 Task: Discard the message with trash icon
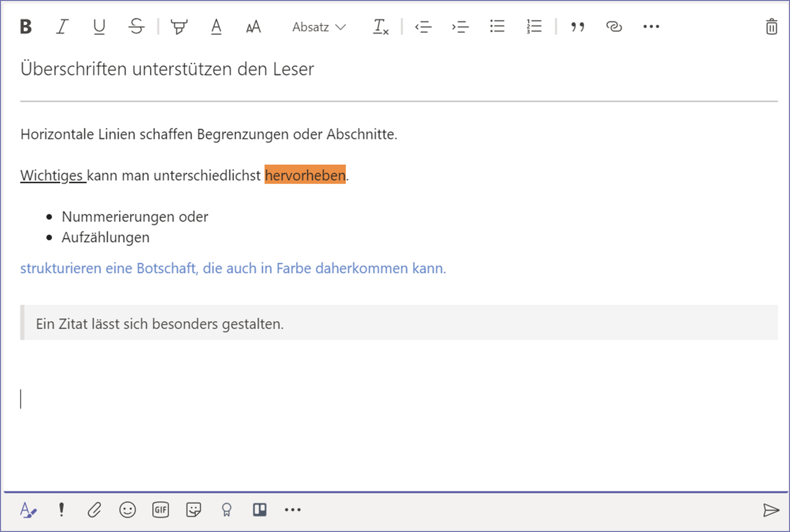771,27
